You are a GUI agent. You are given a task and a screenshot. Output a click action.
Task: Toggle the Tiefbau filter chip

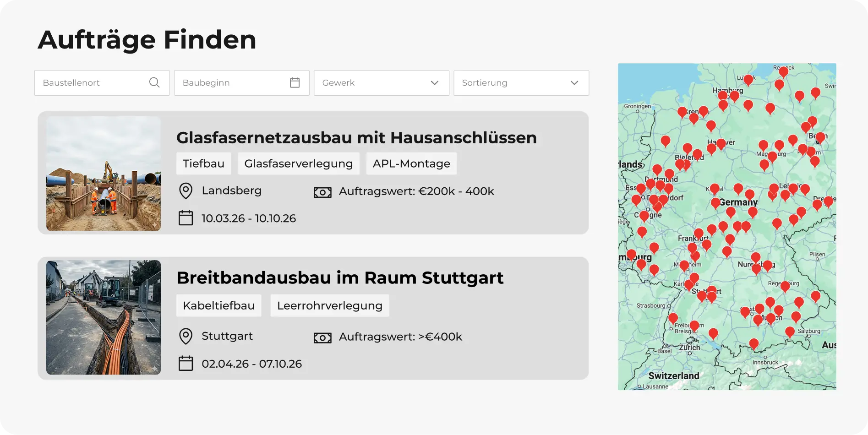[x=203, y=163]
